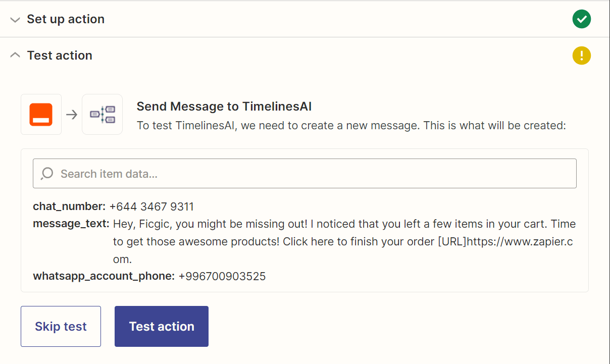Select the chat_number field label
The image size is (610, 364).
pos(69,206)
